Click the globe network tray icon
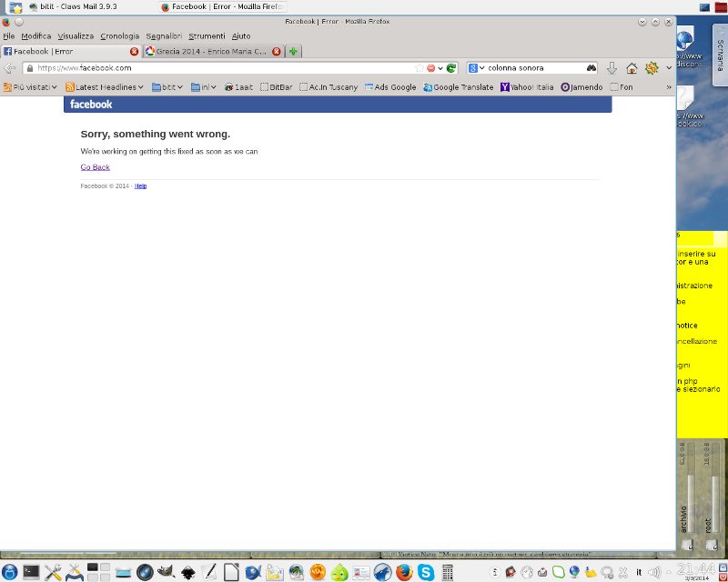The image size is (728, 582). [574, 572]
